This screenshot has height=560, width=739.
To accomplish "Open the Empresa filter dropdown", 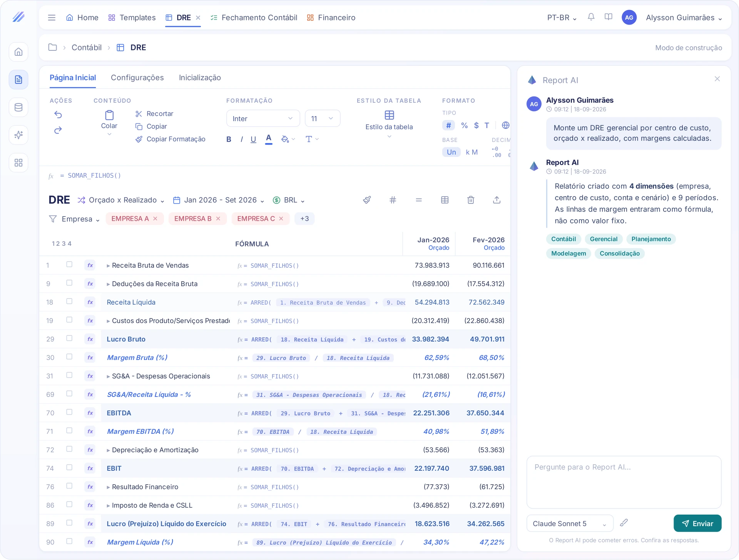I will point(75,219).
